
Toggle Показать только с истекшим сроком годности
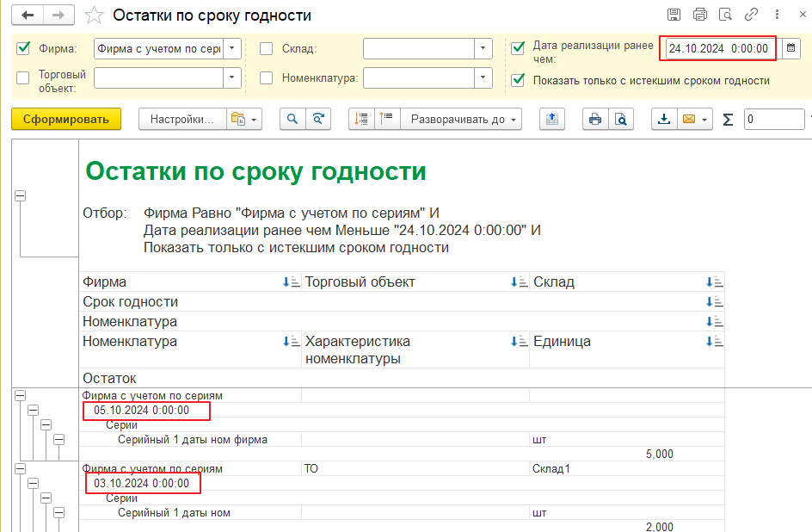coord(518,80)
